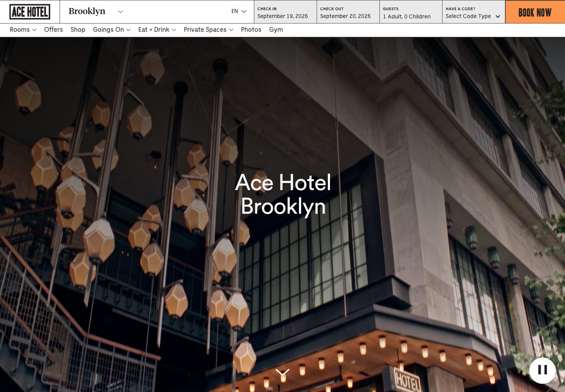This screenshot has width=565, height=392.
Task: Open the Guests selector field
Action: pyautogui.click(x=411, y=12)
